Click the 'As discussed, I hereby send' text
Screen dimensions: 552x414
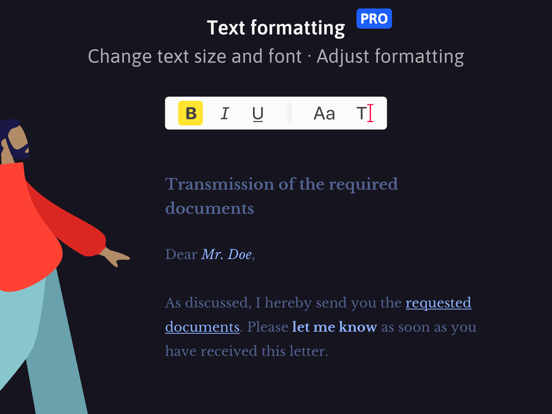(256, 303)
